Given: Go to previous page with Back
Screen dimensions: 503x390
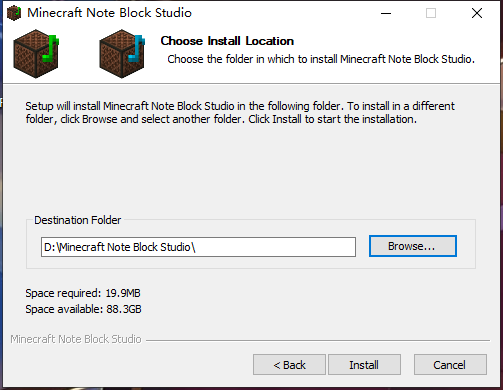Looking at the screenshot, I should click(x=289, y=365).
